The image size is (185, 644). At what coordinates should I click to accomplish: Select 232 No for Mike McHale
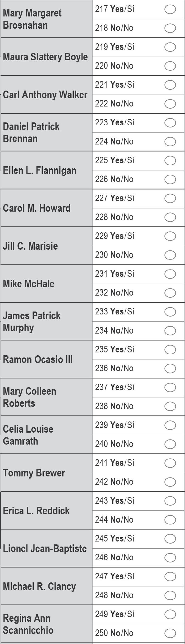click(170, 293)
